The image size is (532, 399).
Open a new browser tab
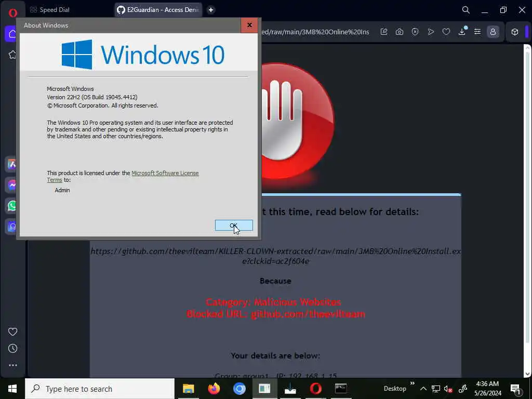pyautogui.click(x=211, y=10)
